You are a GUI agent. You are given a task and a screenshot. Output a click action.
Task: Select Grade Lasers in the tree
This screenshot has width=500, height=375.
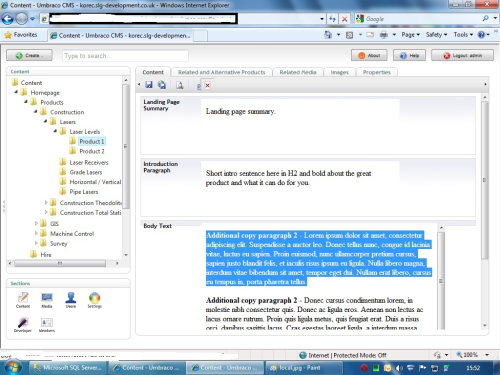pyautogui.click(x=86, y=172)
